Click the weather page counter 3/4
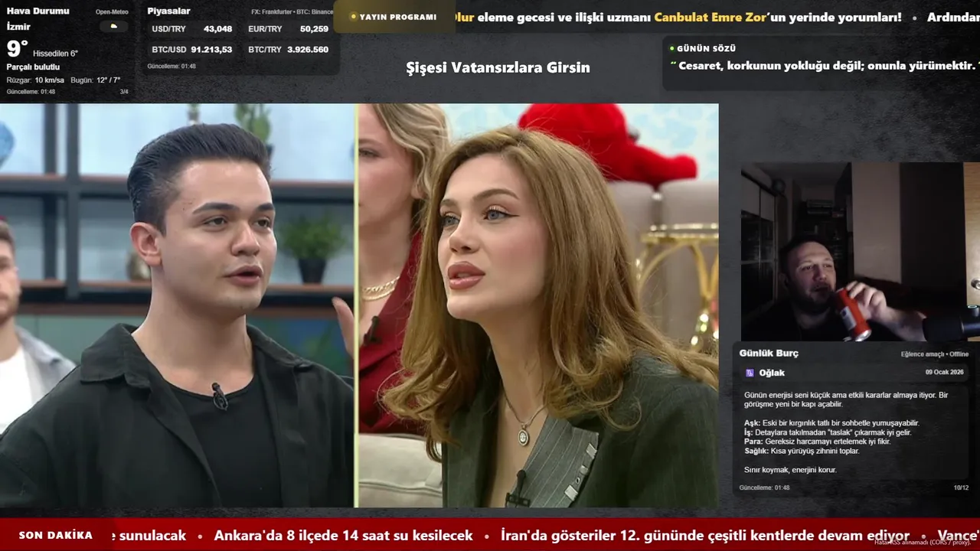 tap(124, 92)
